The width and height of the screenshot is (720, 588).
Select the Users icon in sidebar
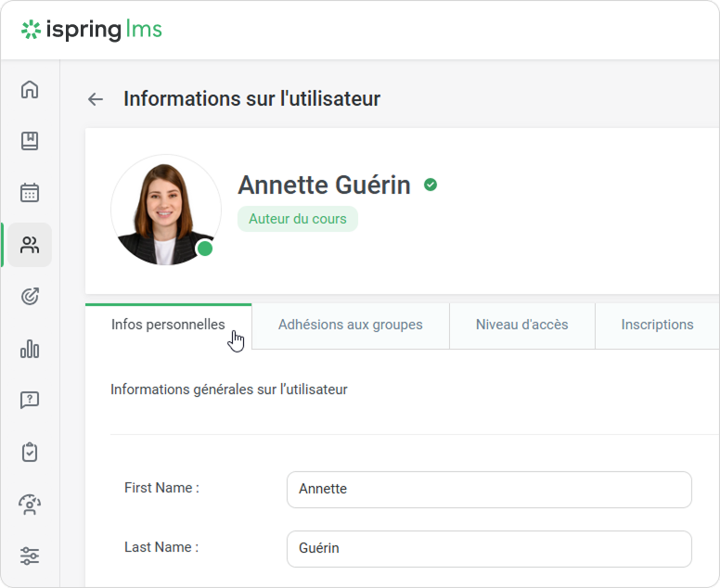tap(30, 245)
